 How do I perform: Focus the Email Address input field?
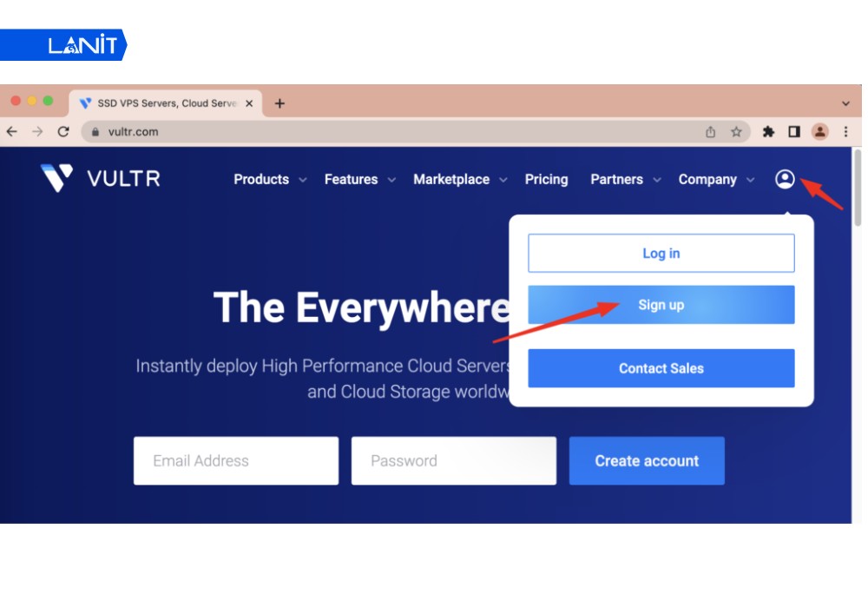point(235,461)
